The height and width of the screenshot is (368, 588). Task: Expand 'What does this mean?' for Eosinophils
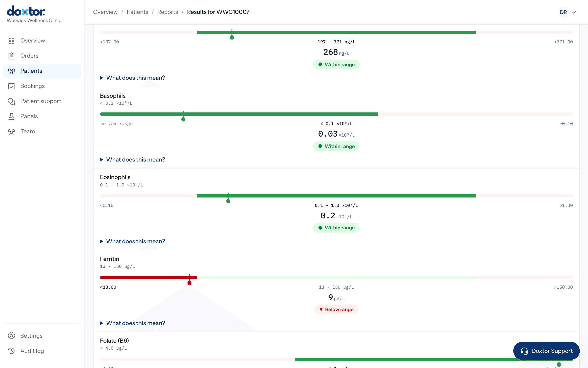tap(133, 241)
